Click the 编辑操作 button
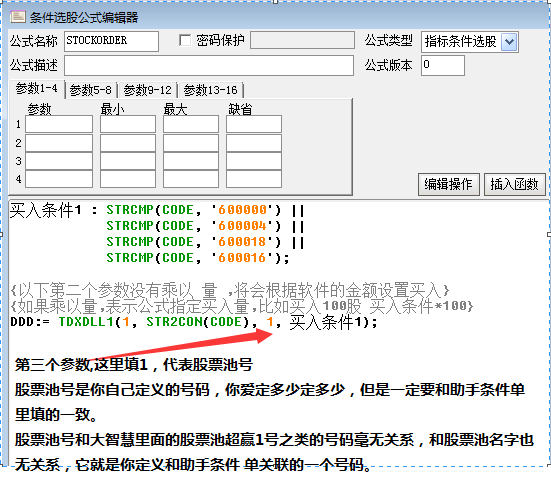The image size is (551, 490). [x=449, y=184]
